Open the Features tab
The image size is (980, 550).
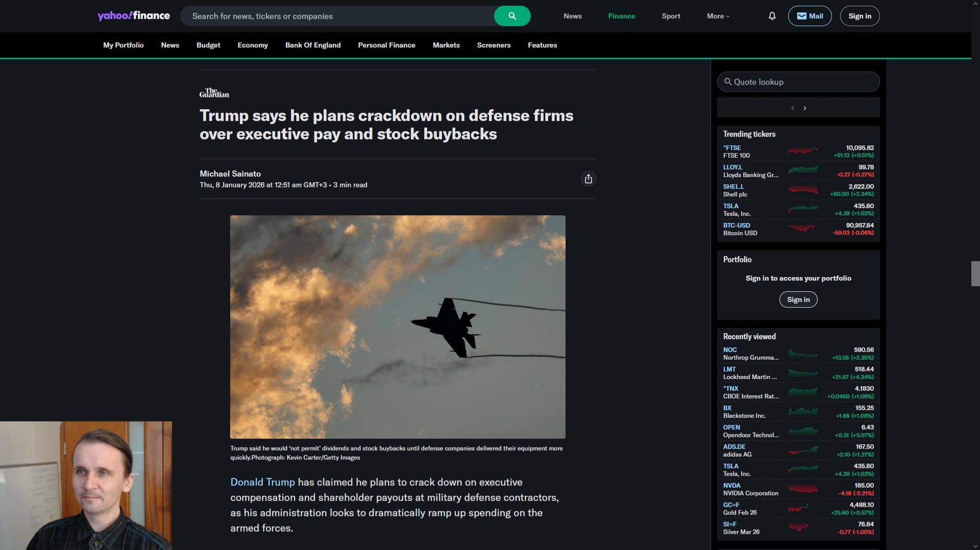543,45
